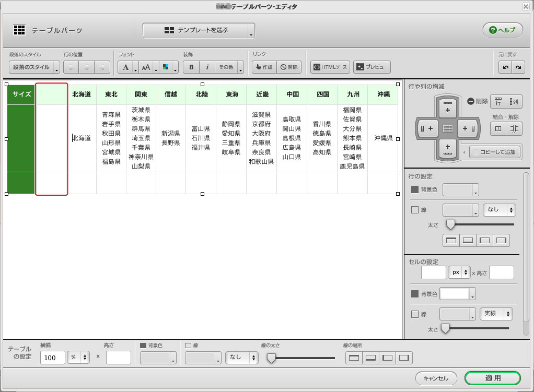Screen dimensions: 534x392
Task: Set table border location to top
Action: point(354,358)
